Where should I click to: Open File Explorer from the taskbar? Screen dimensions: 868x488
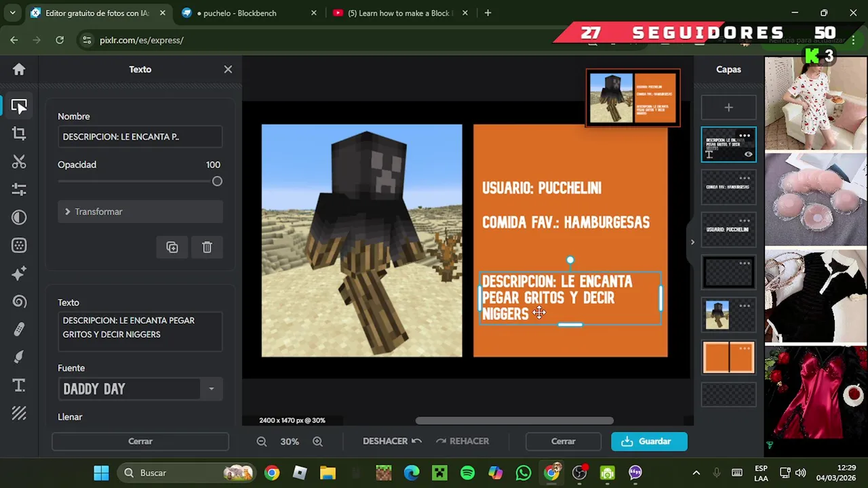(x=328, y=472)
